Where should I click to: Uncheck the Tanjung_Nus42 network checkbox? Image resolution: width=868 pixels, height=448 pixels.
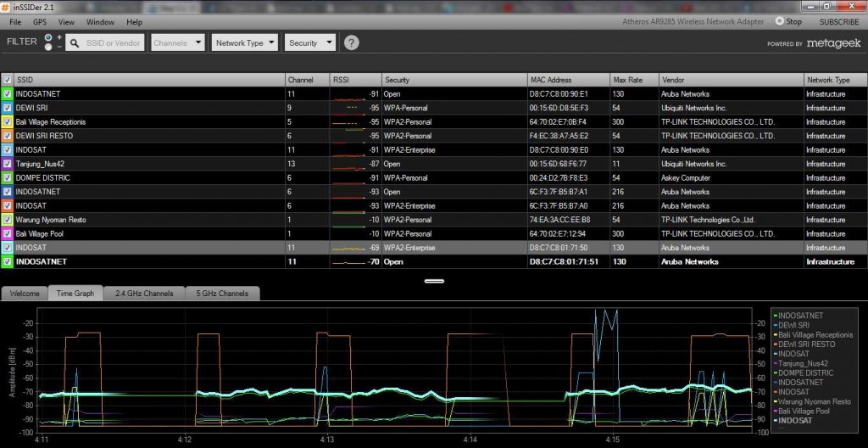[x=7, y=164]
